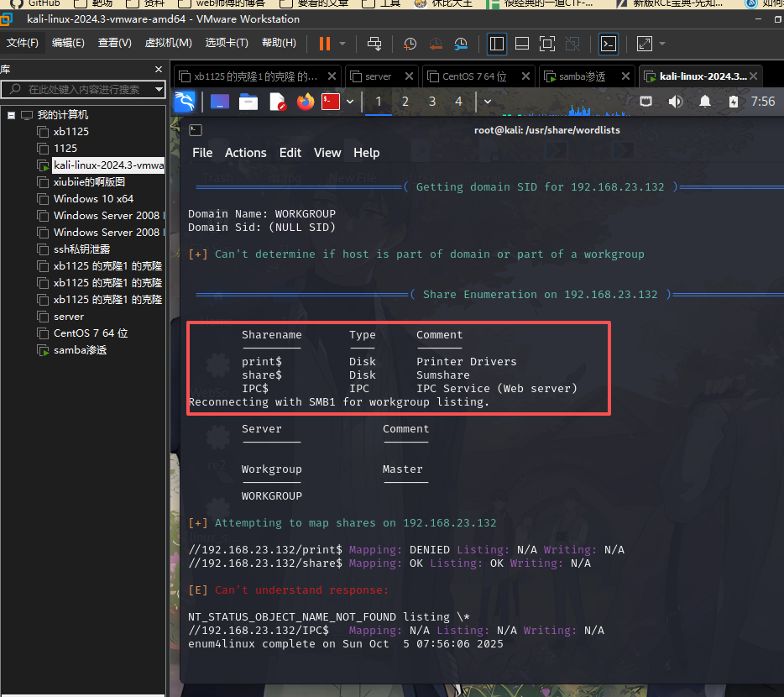
Task: Enter full screen mode via toolbar icon
Action: click(546, 44)
